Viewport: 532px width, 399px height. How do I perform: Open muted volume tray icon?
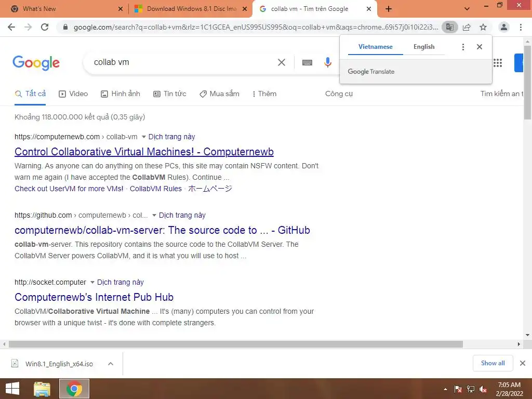[x=483, y=389]
